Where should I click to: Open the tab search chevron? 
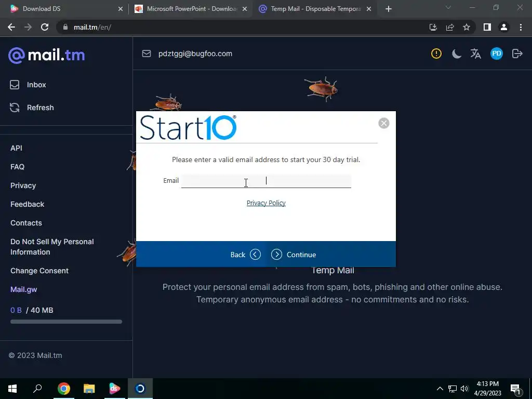(x=448, y=7)
